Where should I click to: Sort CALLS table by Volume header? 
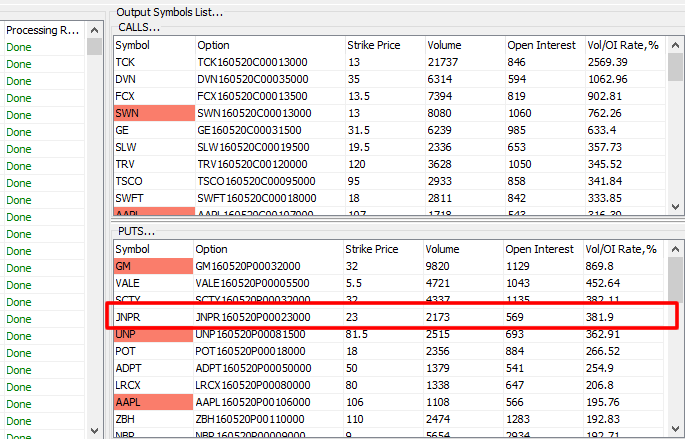click(465, 45)
